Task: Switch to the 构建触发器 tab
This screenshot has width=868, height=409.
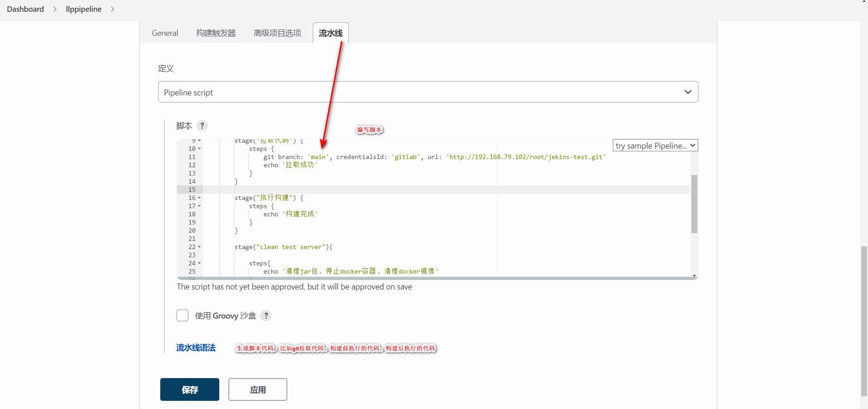Action: [x=216, y=33]
